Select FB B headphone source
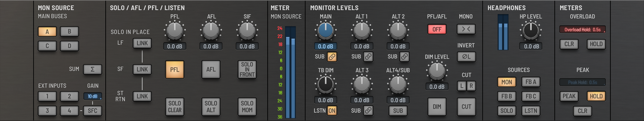Screen dimensions: 644x121 point(507,96)
